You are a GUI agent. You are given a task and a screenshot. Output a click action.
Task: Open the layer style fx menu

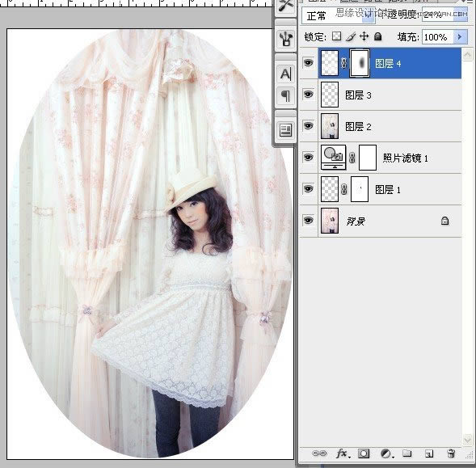pyautogui.click(x=343, y=453)
